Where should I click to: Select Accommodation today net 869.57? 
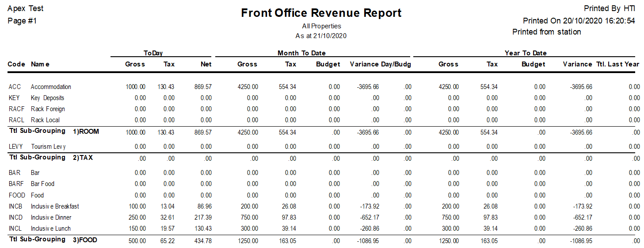point(203,87)
